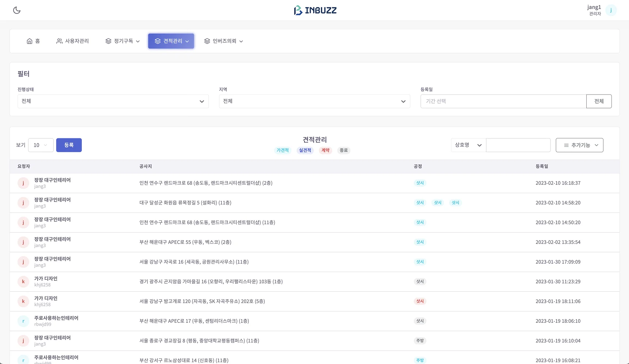The height and width of the screenshot is (364, 629).
Task: Click 가견적 status legend badge
Action: pyautogui.click(x=283, y=150)
